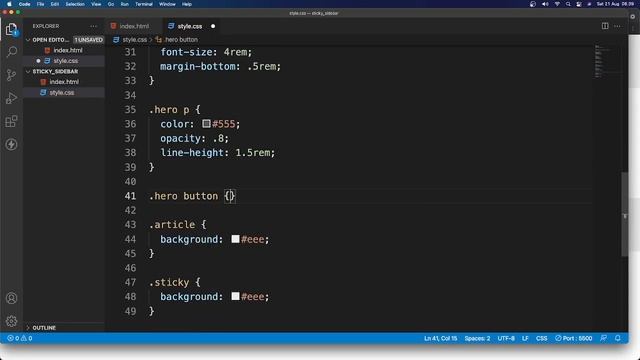Viewport: 640px width, 360px height.
Task: Click the editor vertical scrollbar
Action: pos(624,214)
